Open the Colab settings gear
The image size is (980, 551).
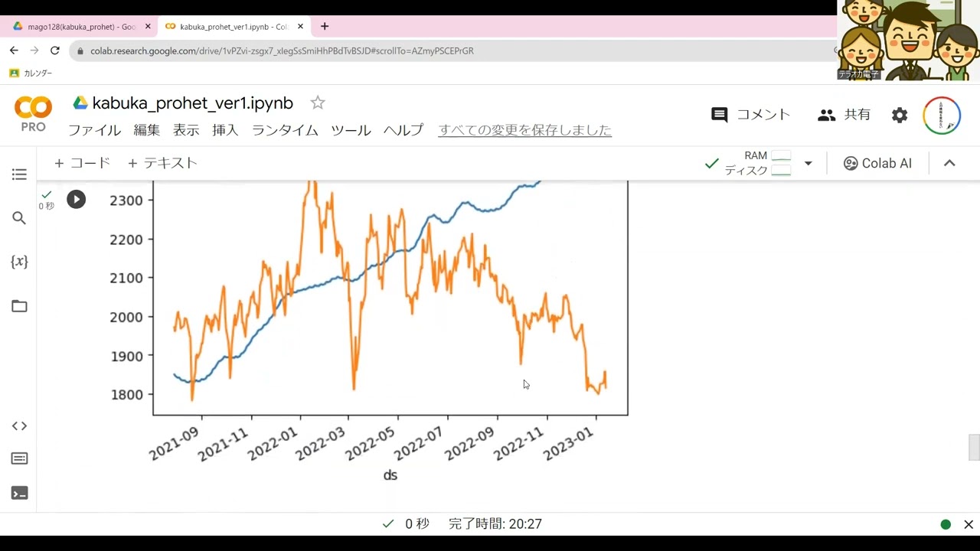pyautogui.click(x=899, y=115)
